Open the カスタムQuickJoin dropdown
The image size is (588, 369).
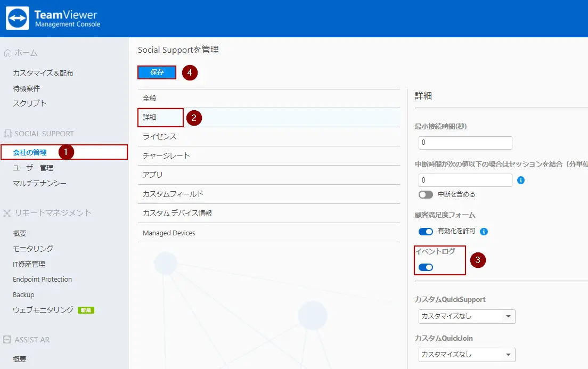467,355
